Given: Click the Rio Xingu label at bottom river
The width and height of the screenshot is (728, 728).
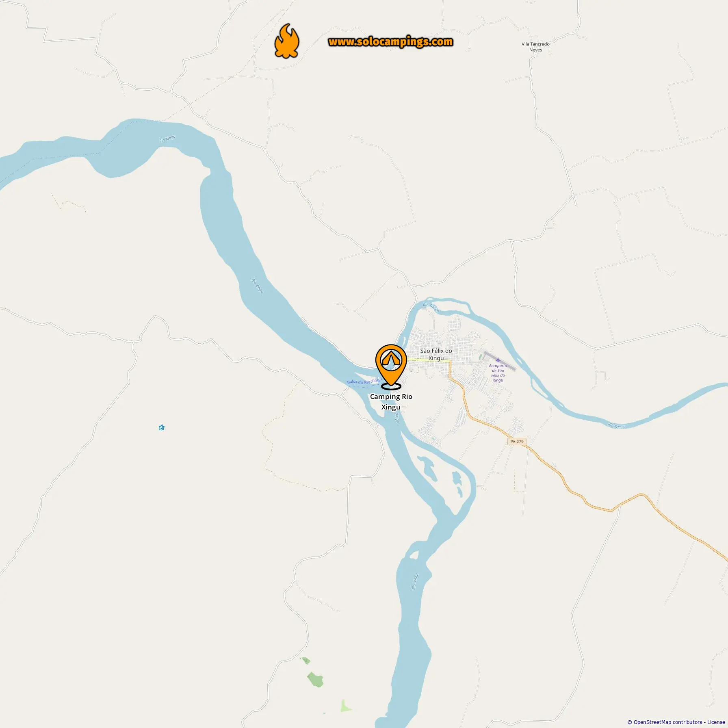Looking at the screenshot, I should pyautogui.click(x=415, y=581).
